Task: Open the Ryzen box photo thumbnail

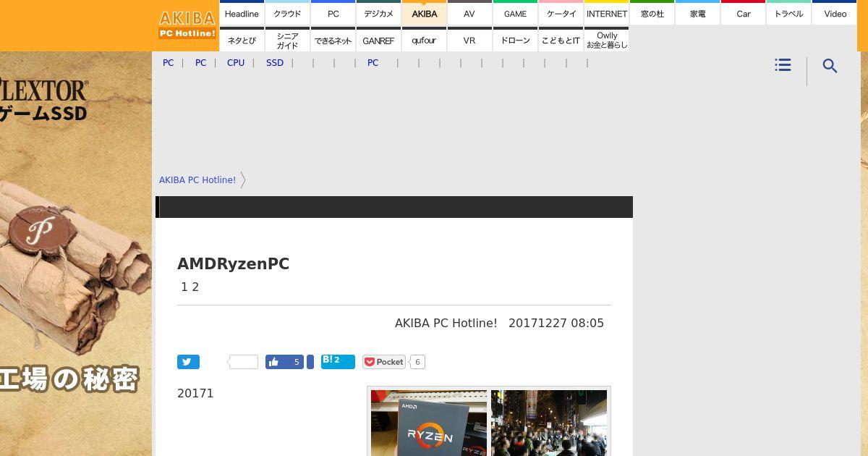Action: click(429, 423)
